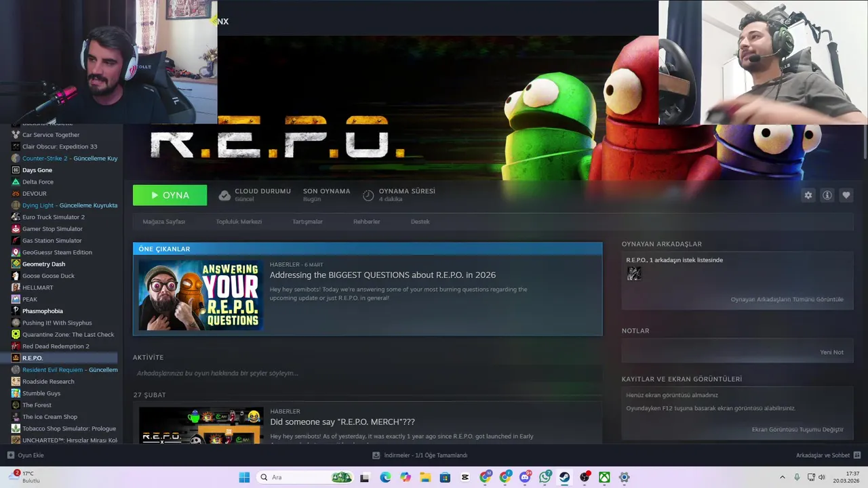
Task: Open File Explorer from the taskbar
Action: point(425,477)
